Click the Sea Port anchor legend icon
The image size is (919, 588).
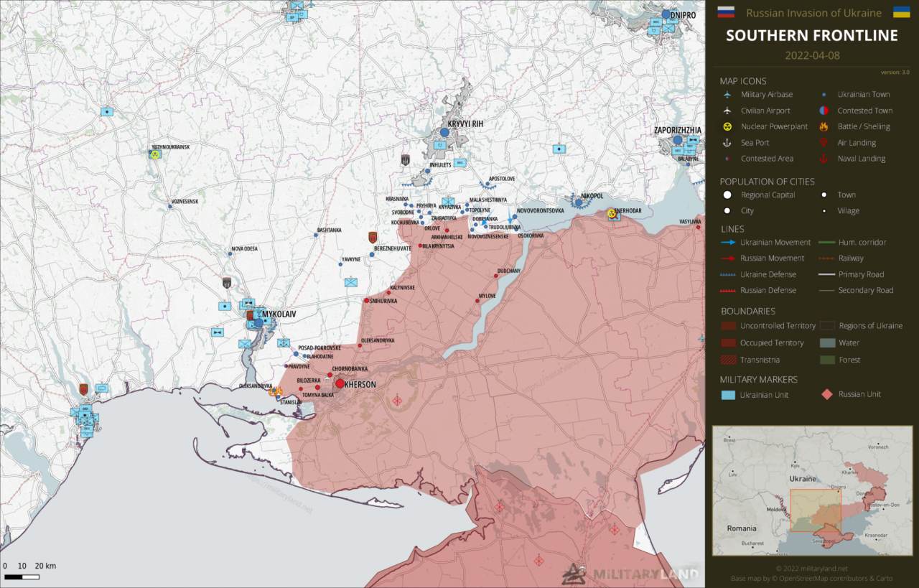pyautogui.click(x=727, y=143)
